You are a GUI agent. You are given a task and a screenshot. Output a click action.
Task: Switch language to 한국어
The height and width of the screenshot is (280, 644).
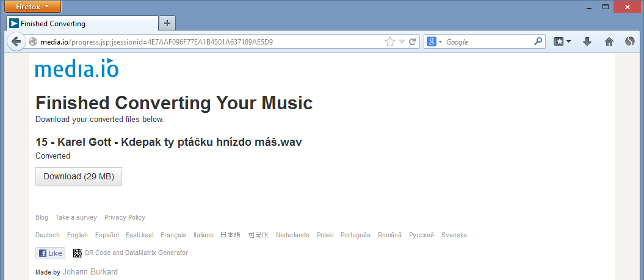(258, 235)
